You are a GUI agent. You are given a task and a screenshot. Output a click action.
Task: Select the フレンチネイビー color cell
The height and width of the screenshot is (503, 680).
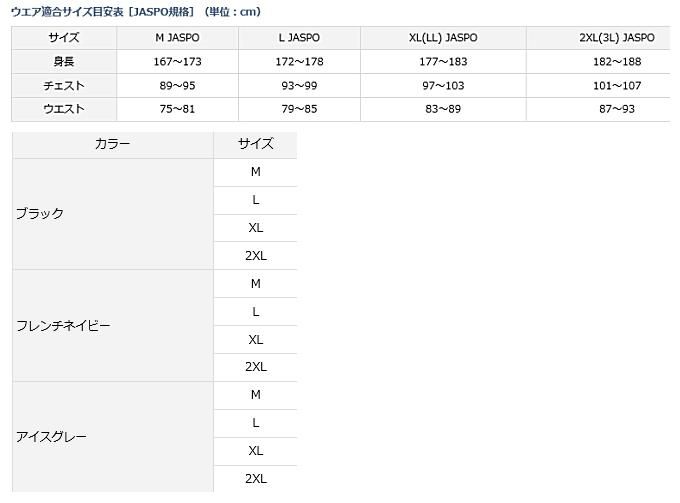pyautogui.click(x=63, y=326)
